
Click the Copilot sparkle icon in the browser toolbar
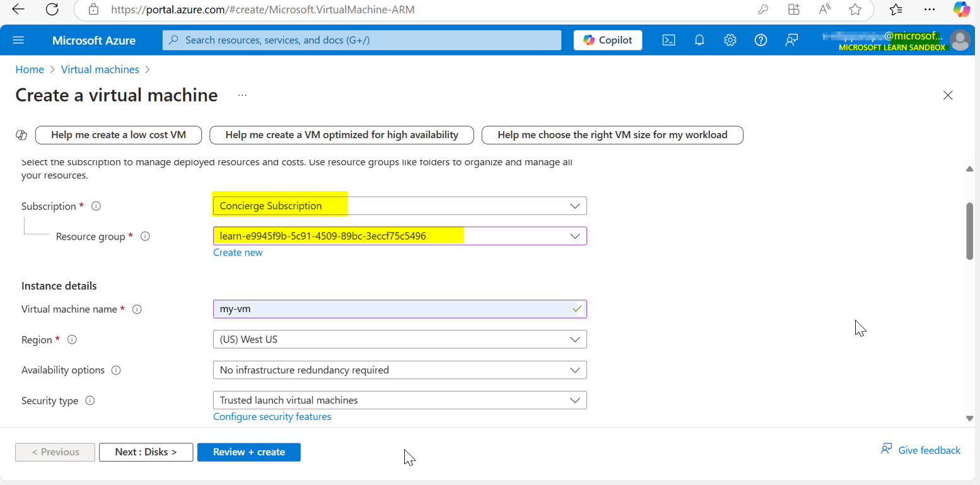point(960,9)
